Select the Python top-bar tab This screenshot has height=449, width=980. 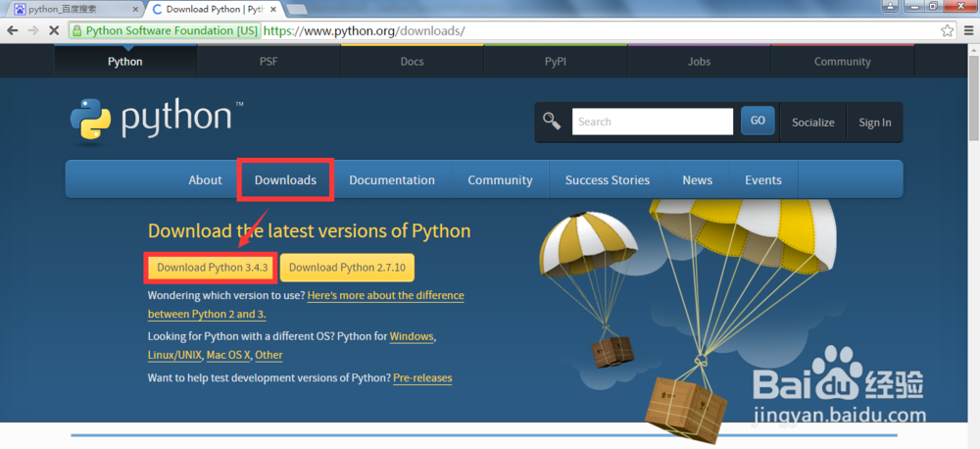(125, 62)
